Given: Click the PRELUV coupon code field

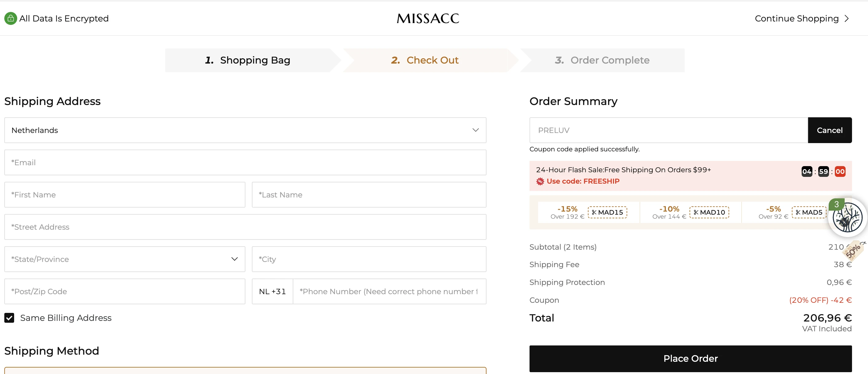Looking at the screenshot, I should pyautogui.click(x=669, y=130).
